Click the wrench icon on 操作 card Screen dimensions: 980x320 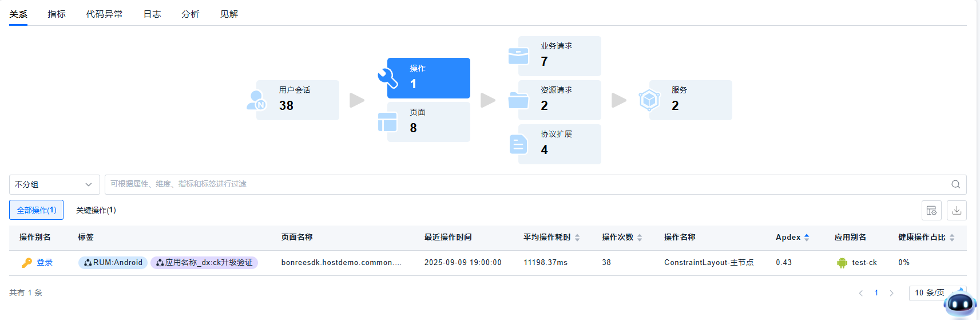tap(387, 78)
